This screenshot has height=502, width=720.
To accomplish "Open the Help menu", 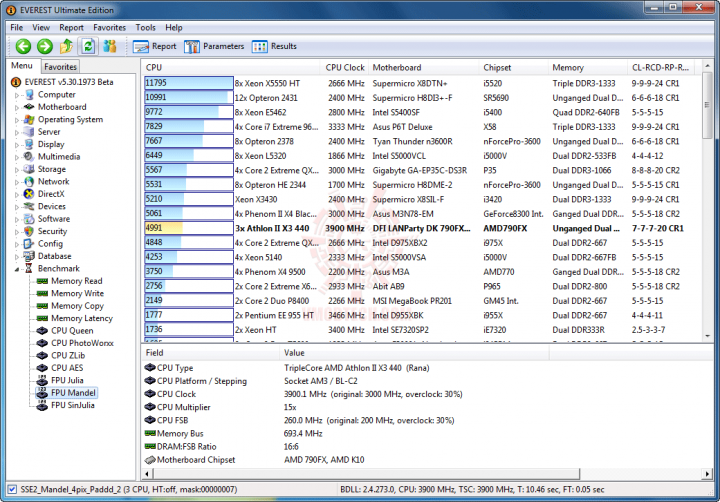I will point(174,28).
